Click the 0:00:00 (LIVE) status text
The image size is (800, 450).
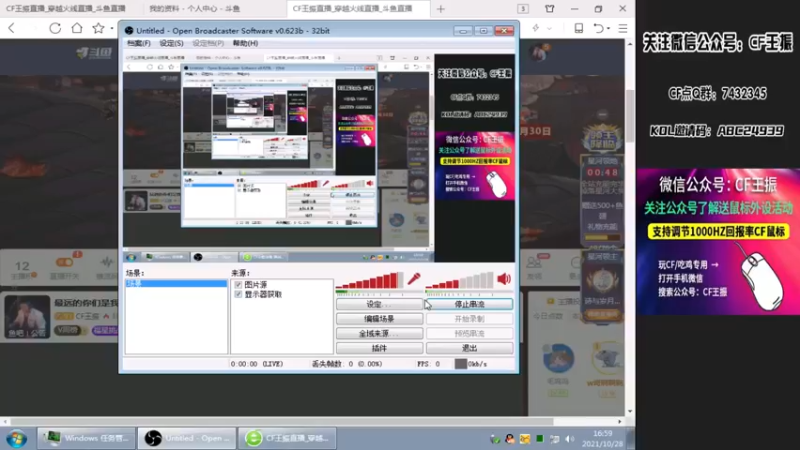tap(257, 364)
